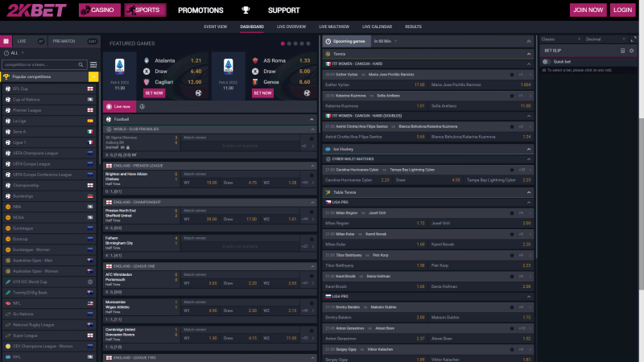644x362 pixels.
Task: Open the list menu icon beside search
Action: tap(93, 64)
